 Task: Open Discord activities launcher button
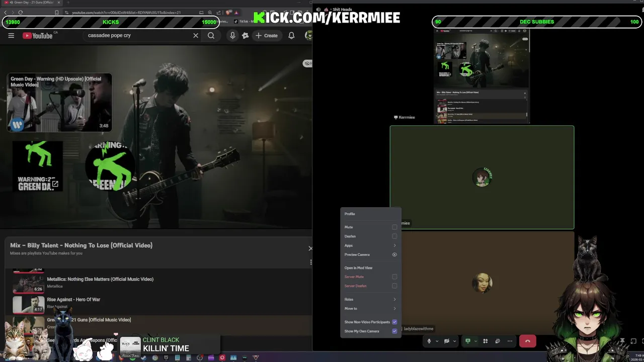[x=486, y=341]
